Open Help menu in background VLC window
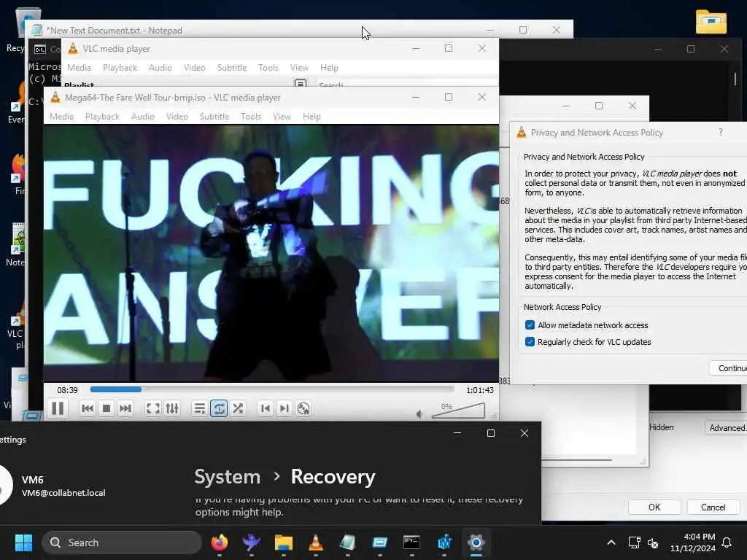747x560 pixels. (329, 68)
